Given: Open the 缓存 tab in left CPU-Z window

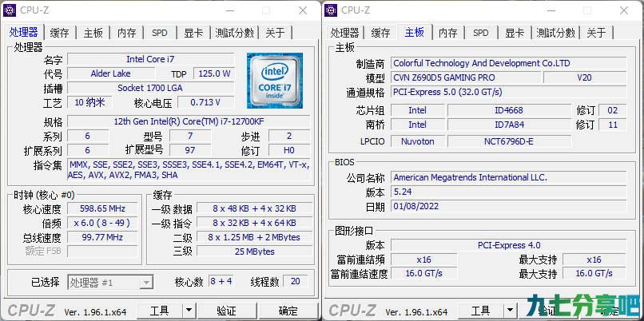Looking at the screenshot, I should 60,33.
